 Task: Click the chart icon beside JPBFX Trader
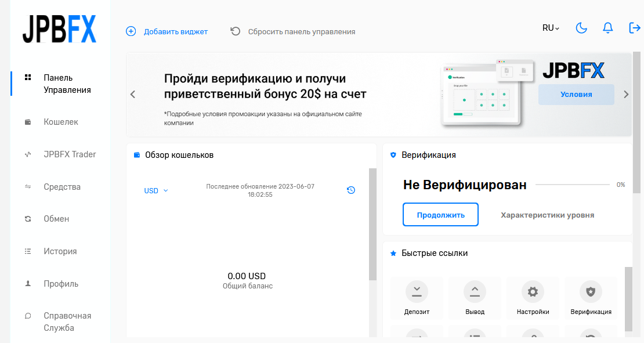click(x=28, y=154)
